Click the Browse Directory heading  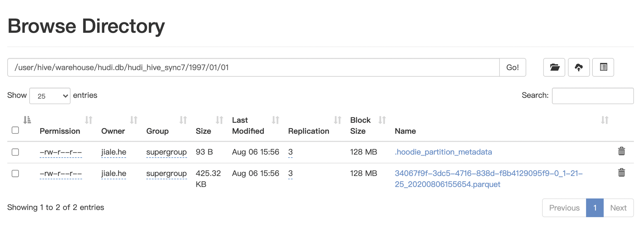pyautogui.click(x=86, y=26)
